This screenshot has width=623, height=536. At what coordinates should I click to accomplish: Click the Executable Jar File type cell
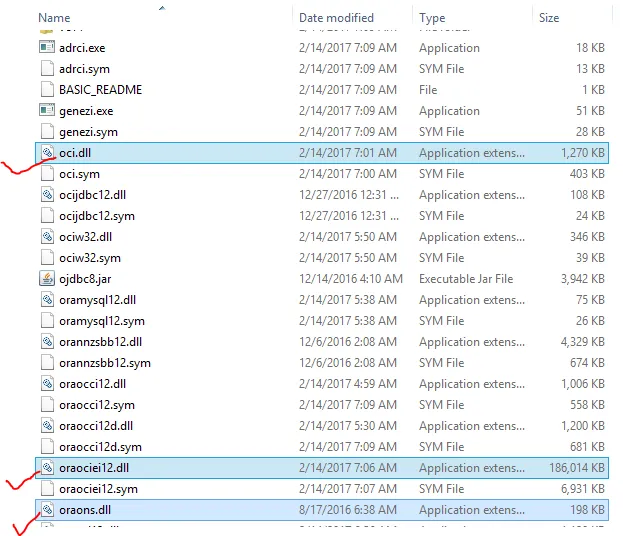[x=466, y=279]
